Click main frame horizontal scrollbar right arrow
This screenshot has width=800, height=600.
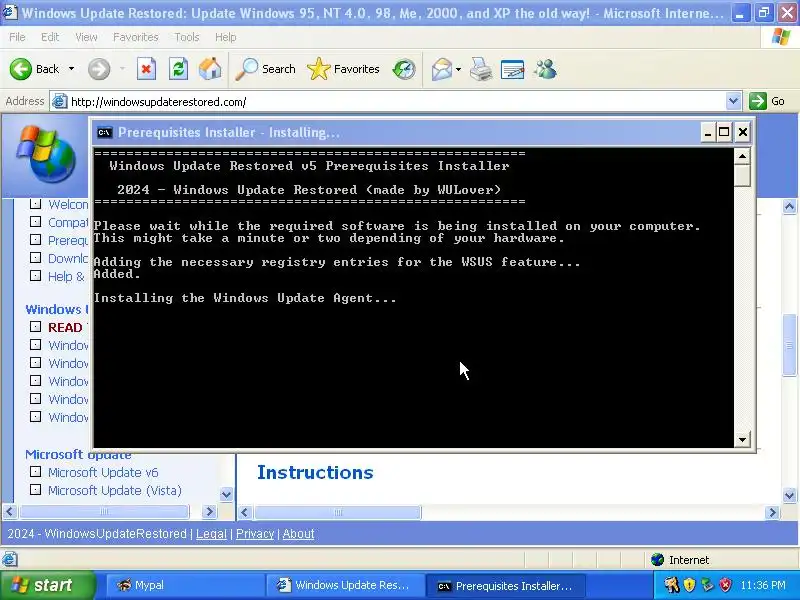click(772, 512)
